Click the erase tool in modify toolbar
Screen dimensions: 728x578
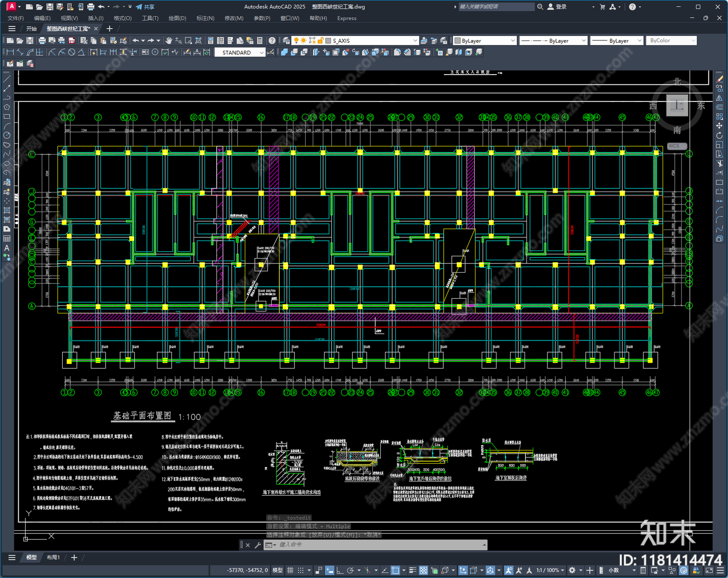[x=719, y=79]
